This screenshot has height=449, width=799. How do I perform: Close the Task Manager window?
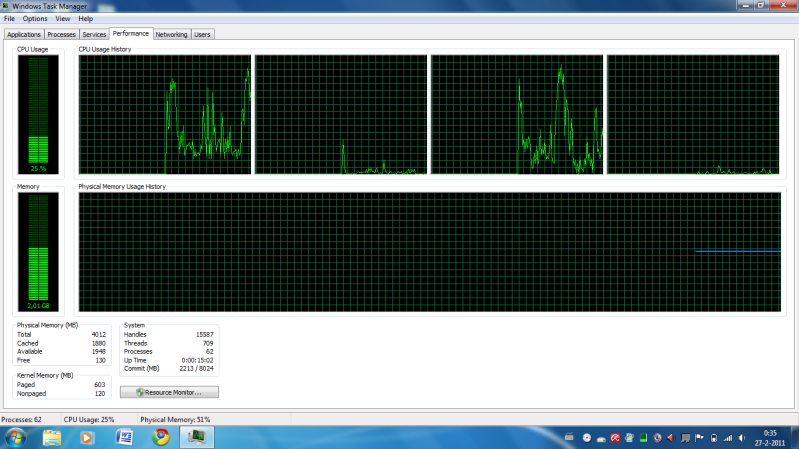[x=784, y=5]
